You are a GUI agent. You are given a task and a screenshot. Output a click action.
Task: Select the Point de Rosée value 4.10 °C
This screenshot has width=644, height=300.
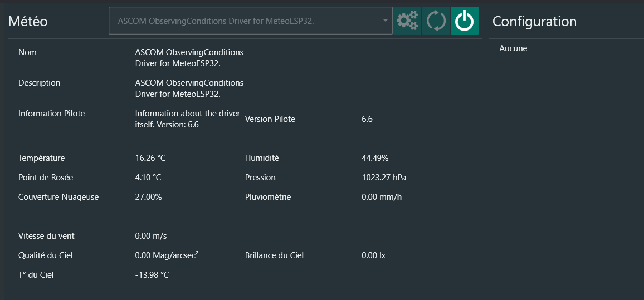(148, 178)
